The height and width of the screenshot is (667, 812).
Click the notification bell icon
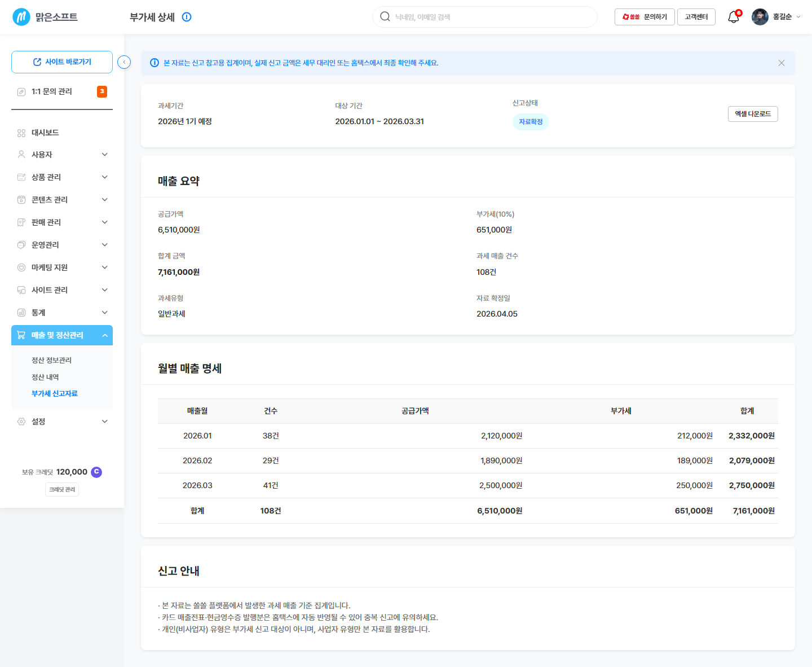coord(734,17)
